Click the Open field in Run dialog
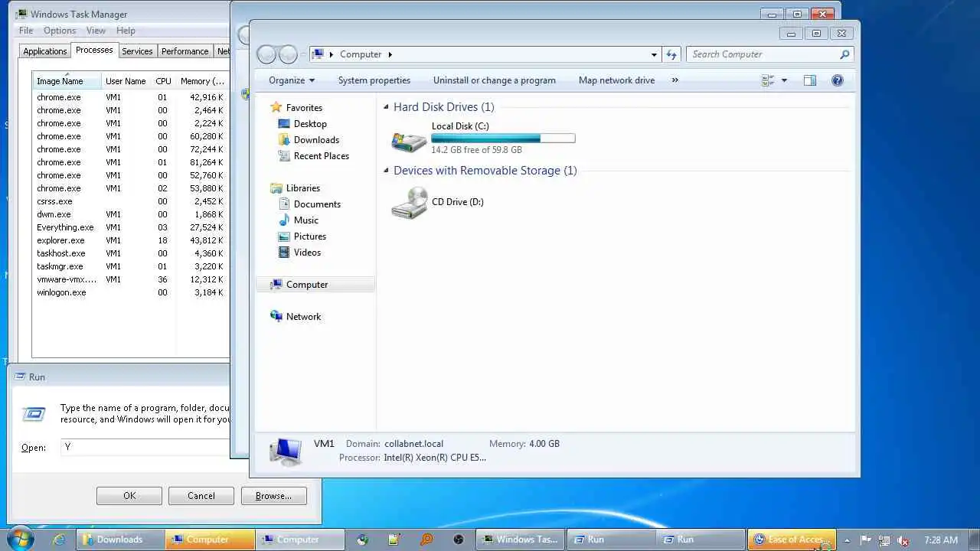The width and height of the screenshot is (980, 551). point(145,447)
